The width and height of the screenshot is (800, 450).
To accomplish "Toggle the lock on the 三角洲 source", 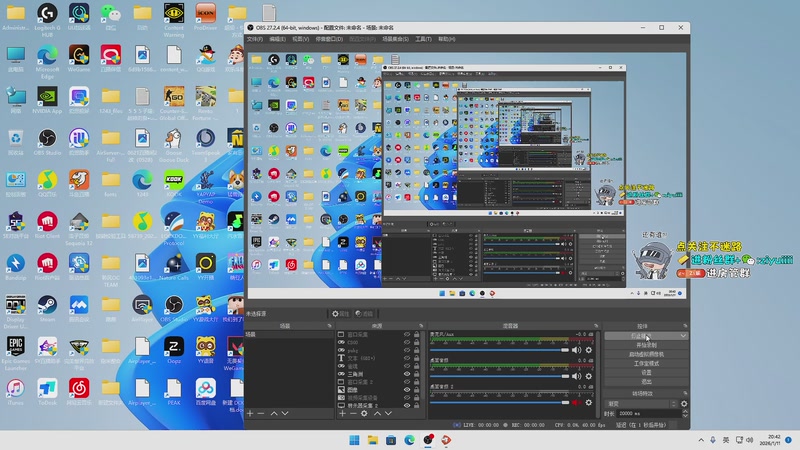I will (416, 374).
